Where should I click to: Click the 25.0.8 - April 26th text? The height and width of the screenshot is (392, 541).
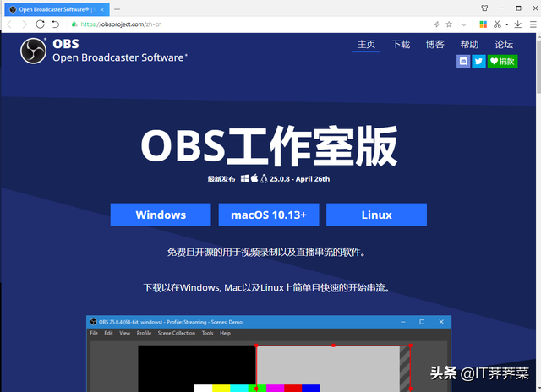coord(300,179)
